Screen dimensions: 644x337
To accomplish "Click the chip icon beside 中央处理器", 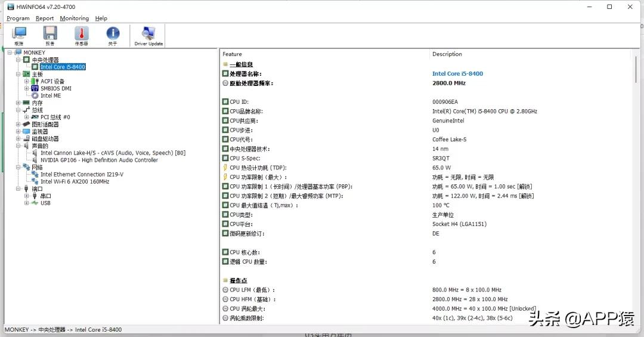I will 26,60.
